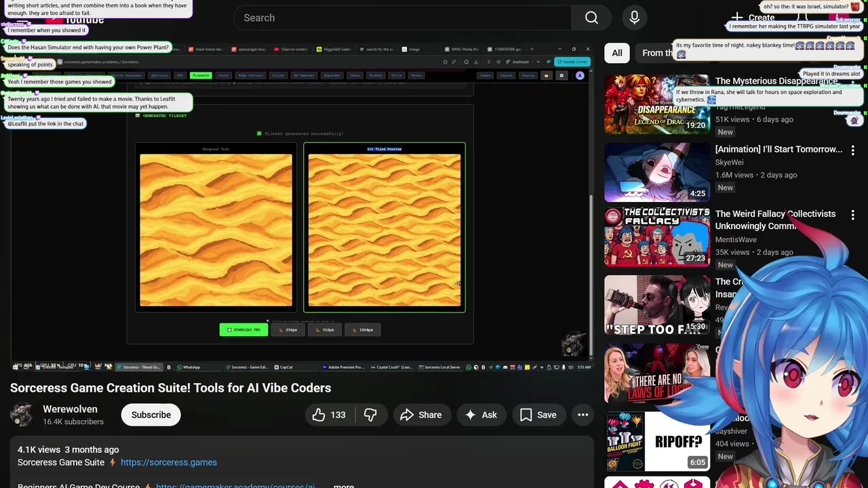Viewport: 868px width, 488px height.
Task: Open the STEP TOO FAR video thumbnail
Action: tap(657, 305)
